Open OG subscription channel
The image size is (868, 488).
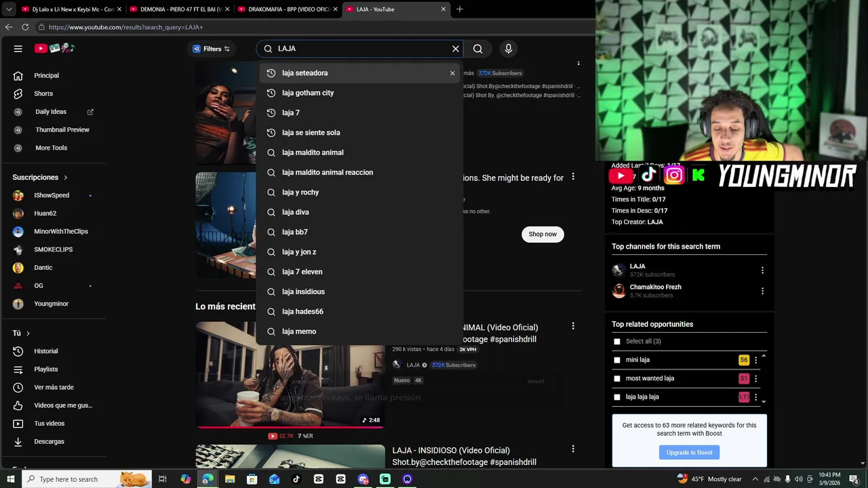tap(39, 285)
